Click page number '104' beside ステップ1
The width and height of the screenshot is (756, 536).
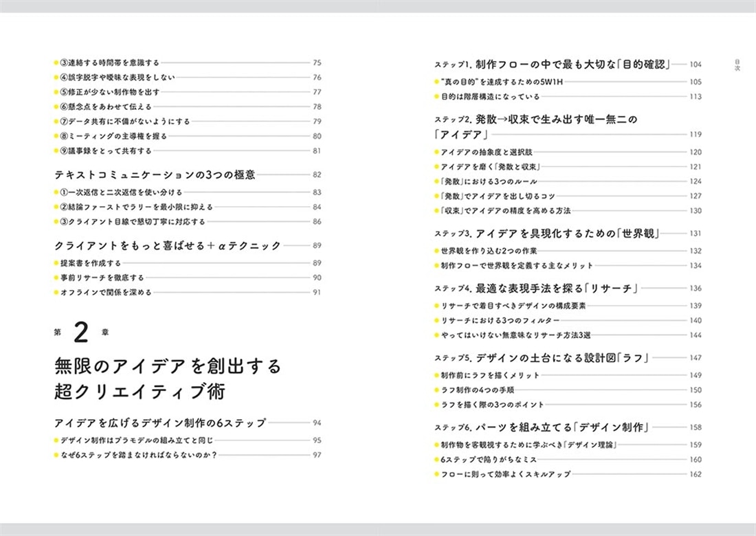(696, 65)
